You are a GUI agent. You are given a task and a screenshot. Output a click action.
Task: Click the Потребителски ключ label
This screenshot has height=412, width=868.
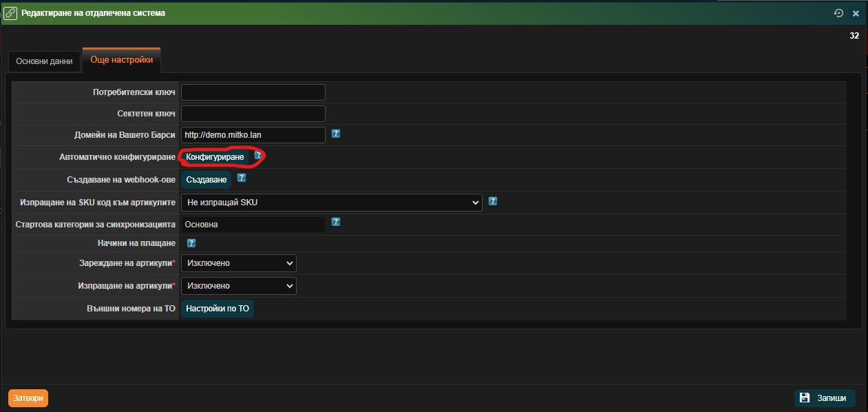pos(134,92)
